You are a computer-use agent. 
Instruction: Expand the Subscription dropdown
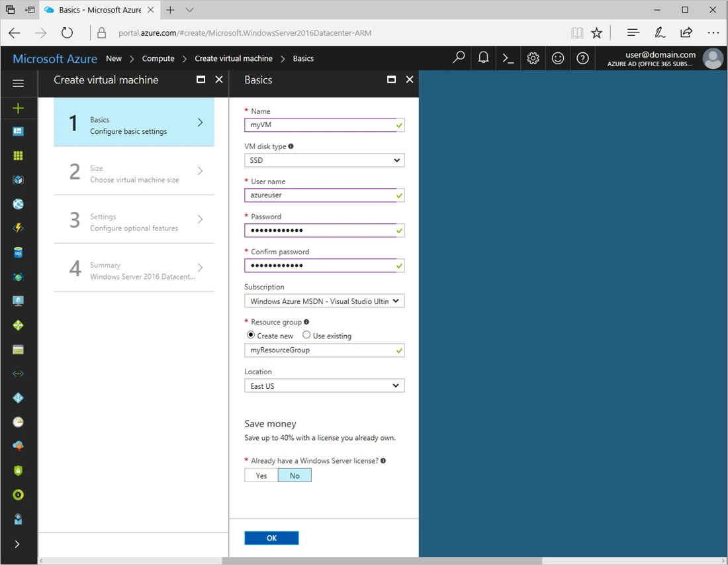324,301
